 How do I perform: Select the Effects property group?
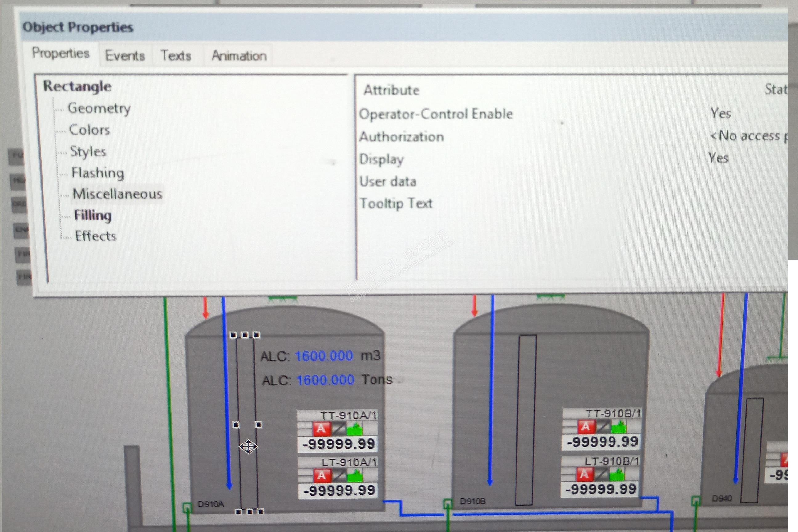click(96, 236)
